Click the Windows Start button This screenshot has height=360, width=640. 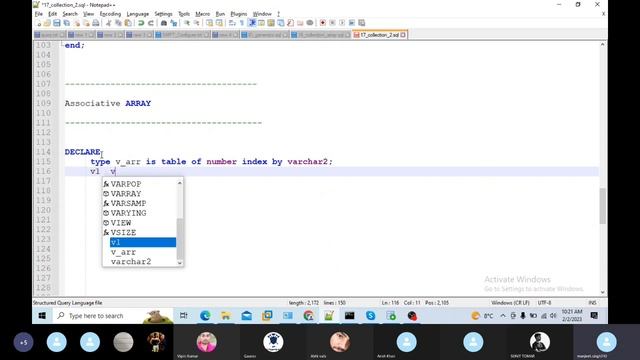pyautogui.click(x=42, y=316)
